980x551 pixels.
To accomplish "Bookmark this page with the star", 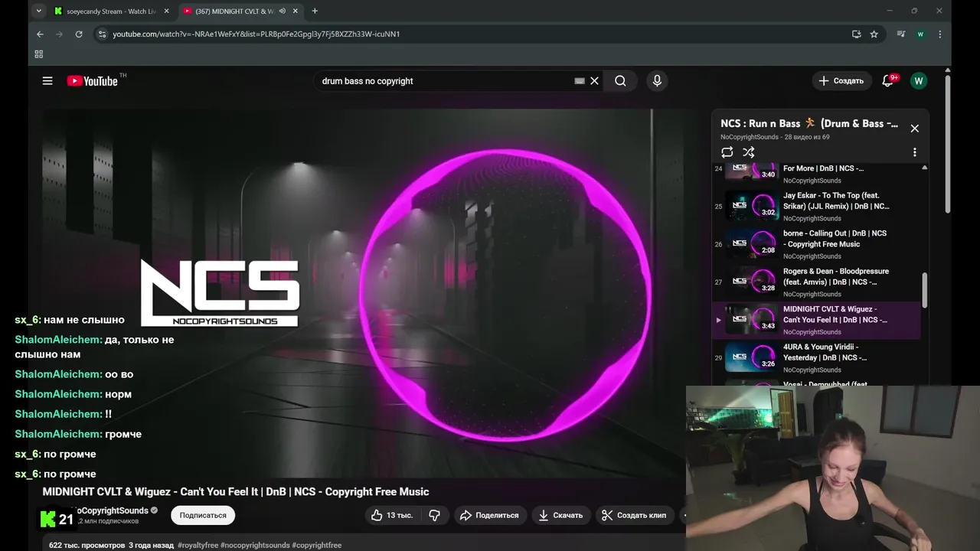I will point(874,34).
